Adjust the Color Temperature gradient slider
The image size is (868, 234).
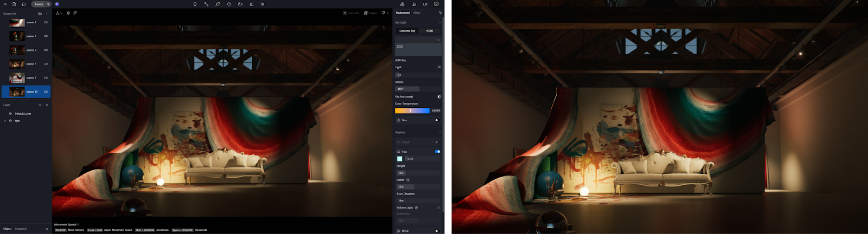pos(412,110)
